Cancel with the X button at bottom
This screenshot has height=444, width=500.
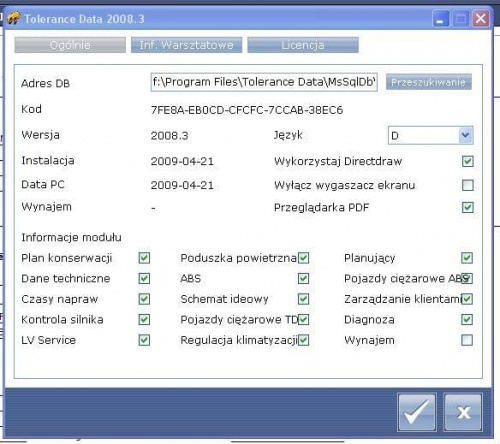[463, 412]
